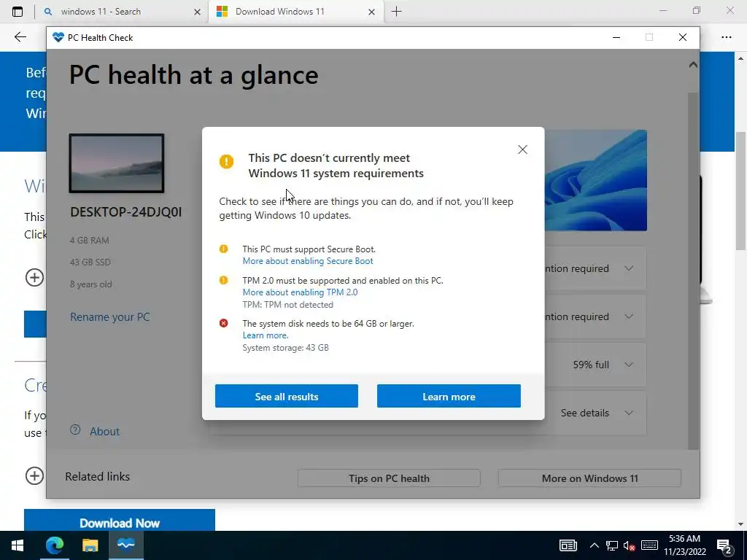
Task: Click the PC Health Check taskbar icon
Action: [125, 545]
